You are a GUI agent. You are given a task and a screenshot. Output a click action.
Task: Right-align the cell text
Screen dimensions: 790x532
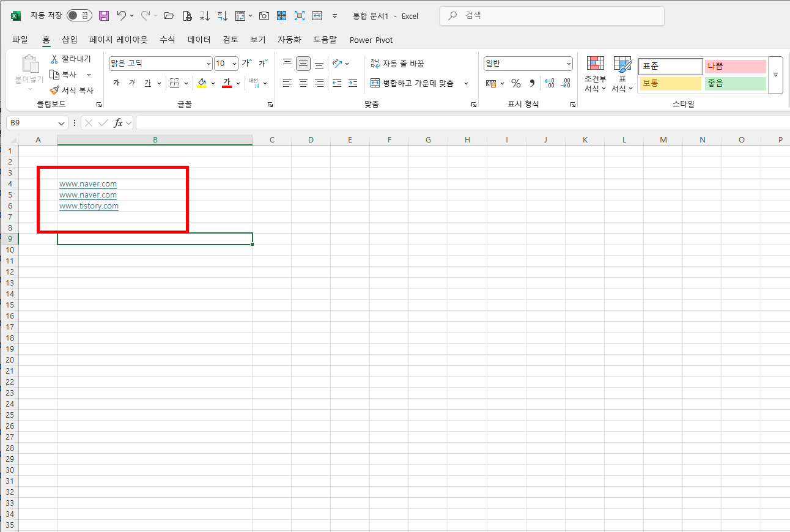(x=319, y=83)
